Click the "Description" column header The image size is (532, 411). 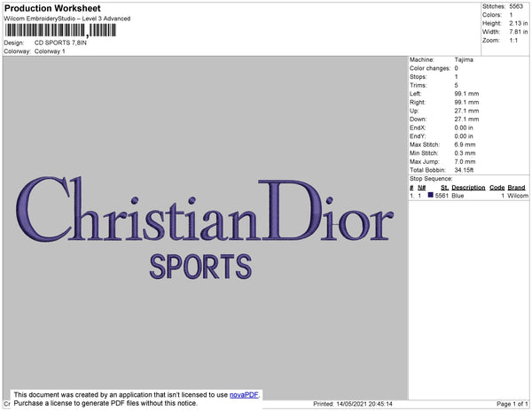468,188
